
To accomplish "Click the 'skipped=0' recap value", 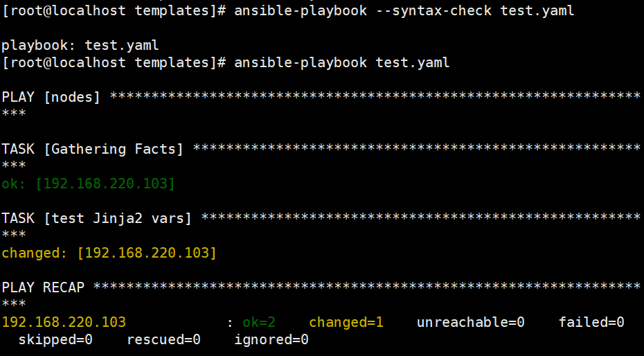I will click(x=55, y=339).
